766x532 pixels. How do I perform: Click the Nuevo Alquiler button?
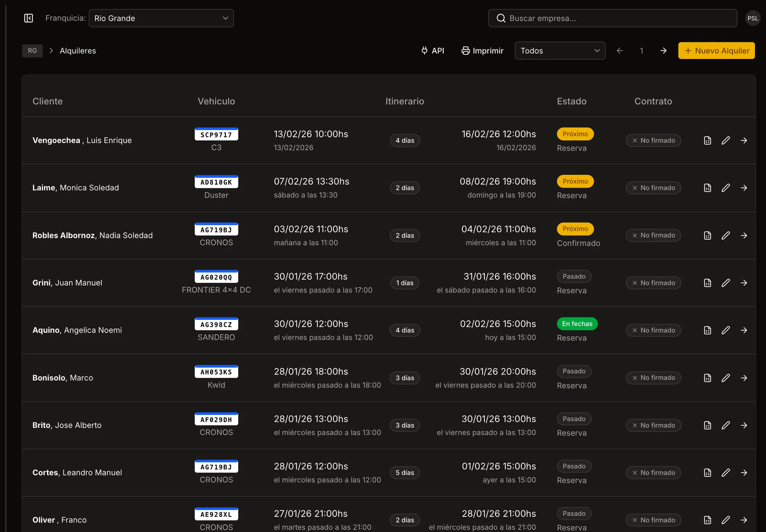716,51
